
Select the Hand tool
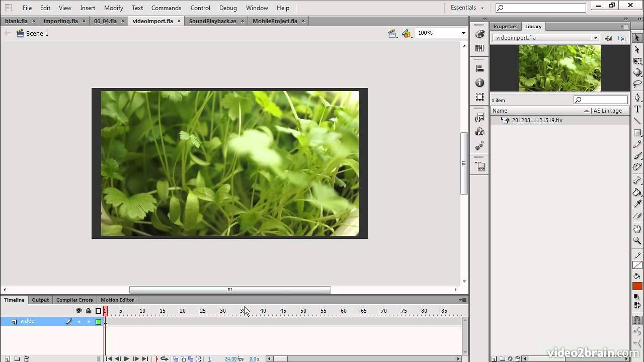(x=637, y=229)
